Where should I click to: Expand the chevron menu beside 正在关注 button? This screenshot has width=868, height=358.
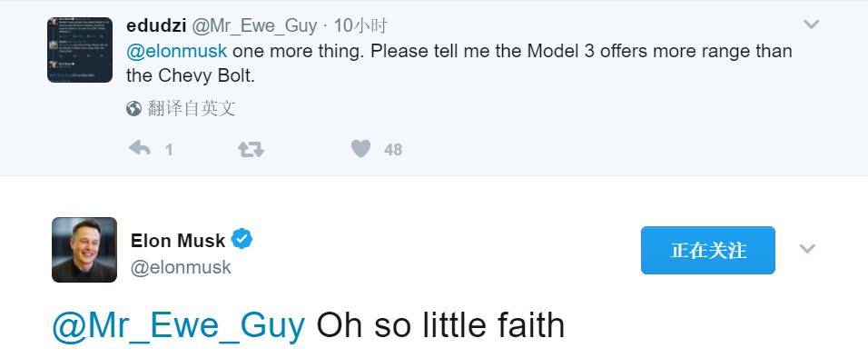pos(807,249)
